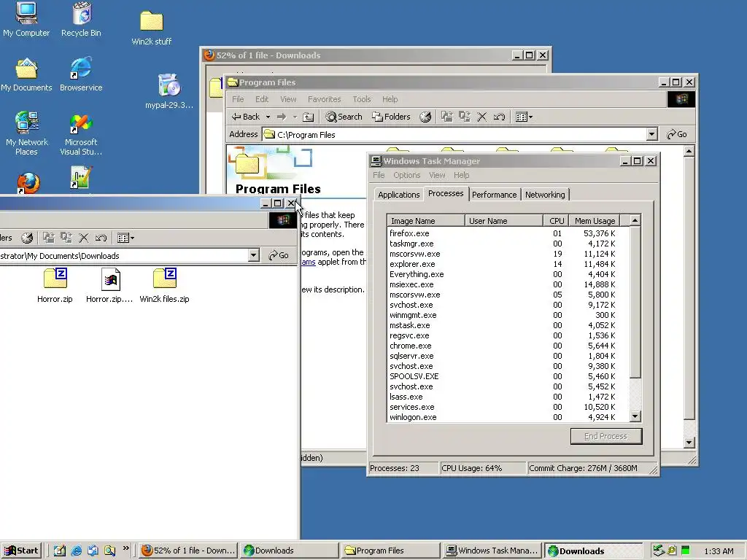This screenshot has width=747, height=560.
Task: Select winlogon.exe process row
Action: tap(508, 417)
